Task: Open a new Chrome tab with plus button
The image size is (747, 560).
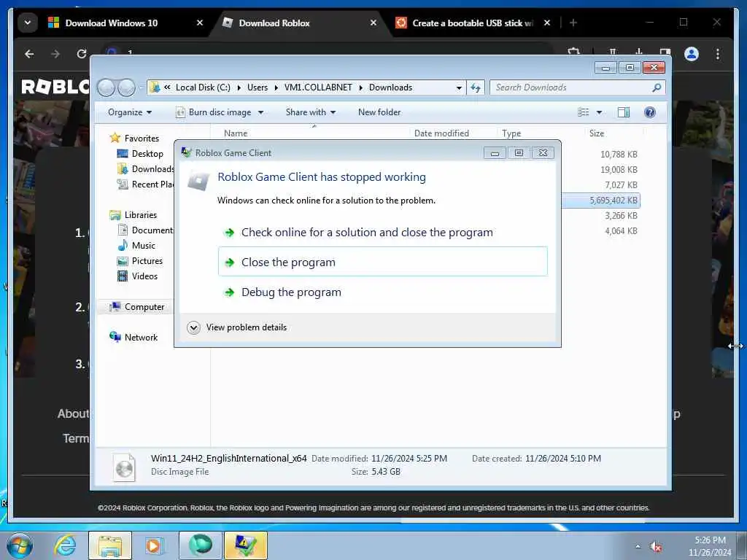Action: pyautogui.click(x=573, y=23)
